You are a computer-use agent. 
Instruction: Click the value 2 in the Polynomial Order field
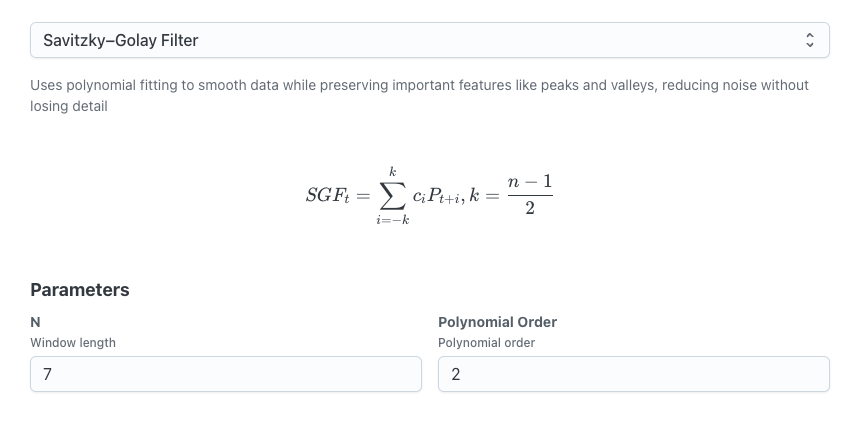coord(455,375)
